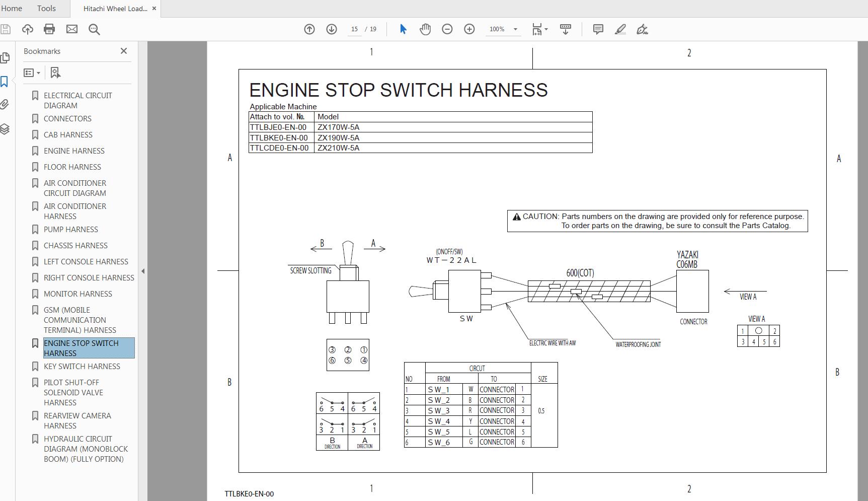Open the Attachments panel
The image size is (868, 501).
coord(5,105)
